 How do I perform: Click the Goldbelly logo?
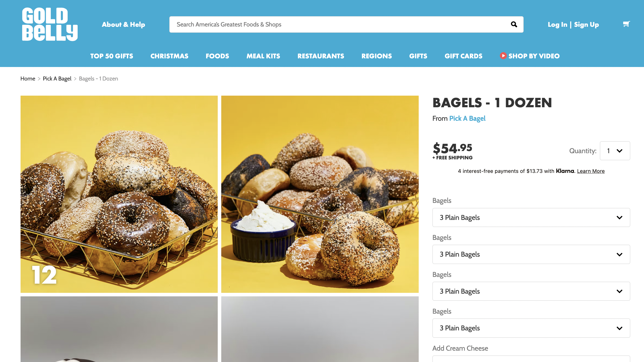click(x=50, y=24)
